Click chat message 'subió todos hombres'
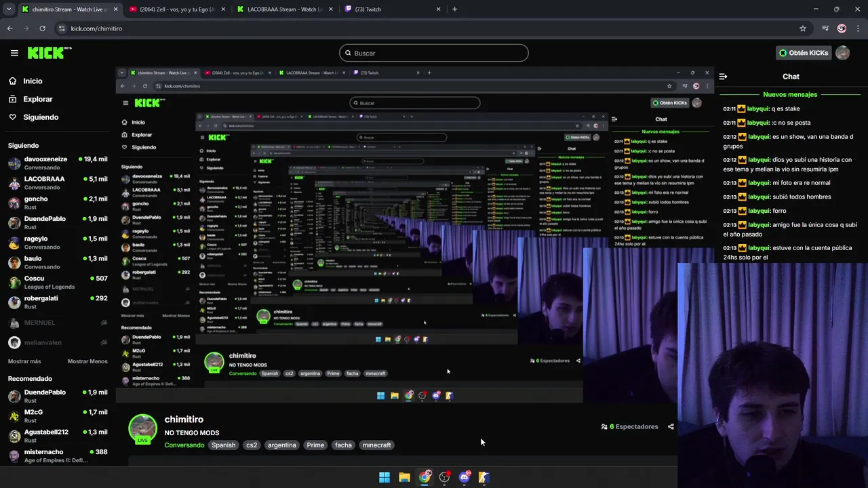 (802, 197)
